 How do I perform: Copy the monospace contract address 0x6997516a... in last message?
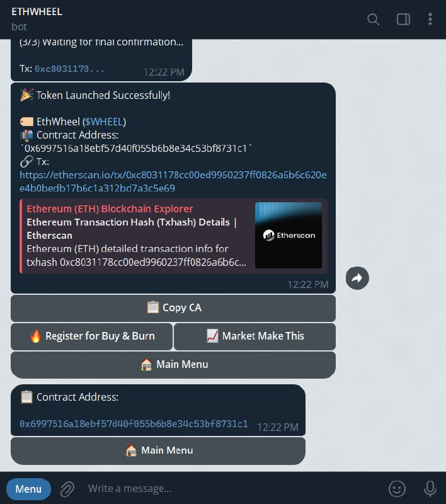click(134, 423)
